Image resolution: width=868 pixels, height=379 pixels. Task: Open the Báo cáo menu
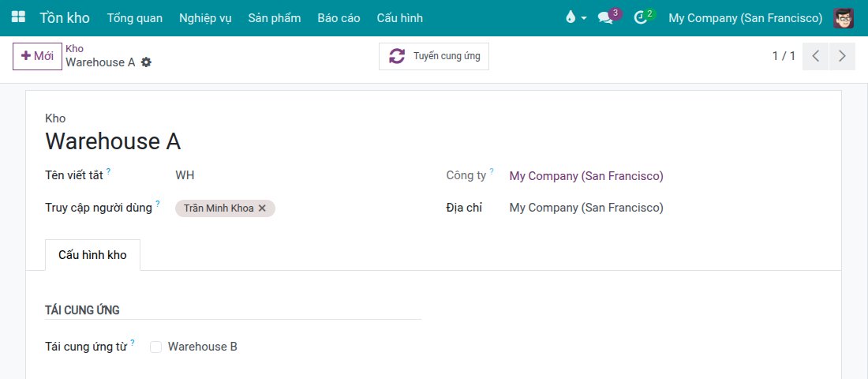point(339,18)
